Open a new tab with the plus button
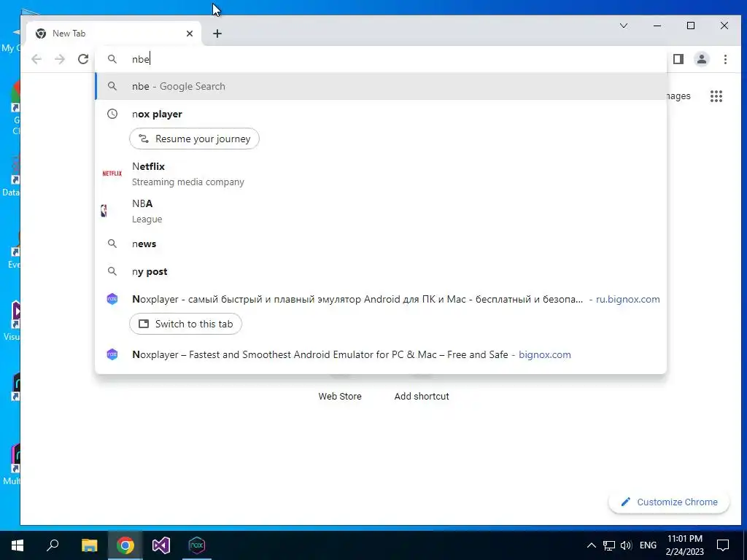The image size is (747, 560). 217,34
